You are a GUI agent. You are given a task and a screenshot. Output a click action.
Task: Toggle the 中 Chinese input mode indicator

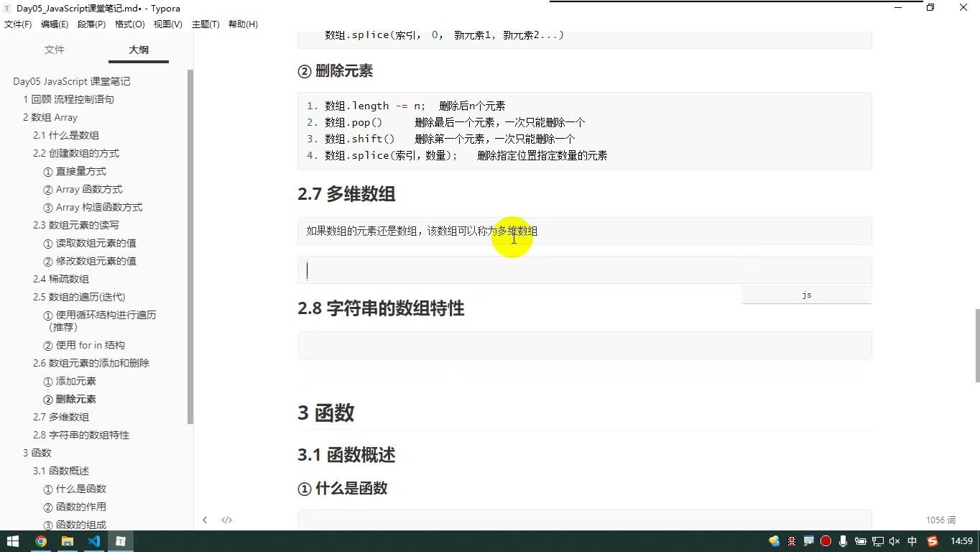click(912, 541)
